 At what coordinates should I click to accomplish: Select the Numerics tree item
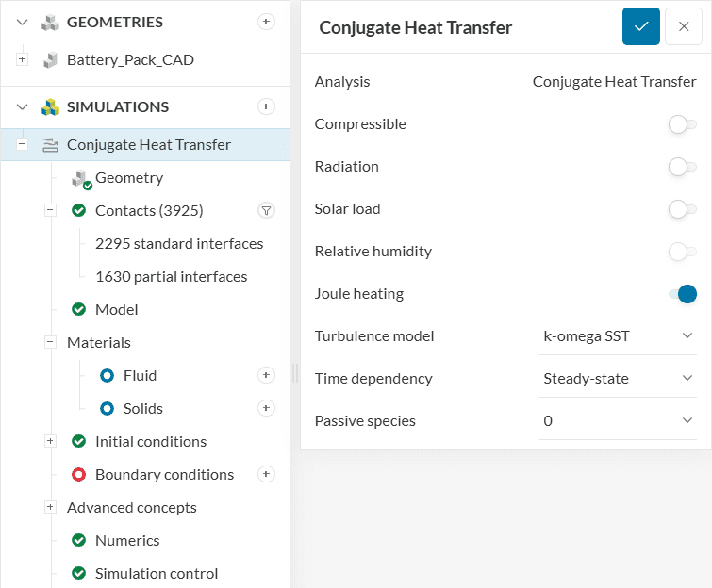click(x=127, y=540)
